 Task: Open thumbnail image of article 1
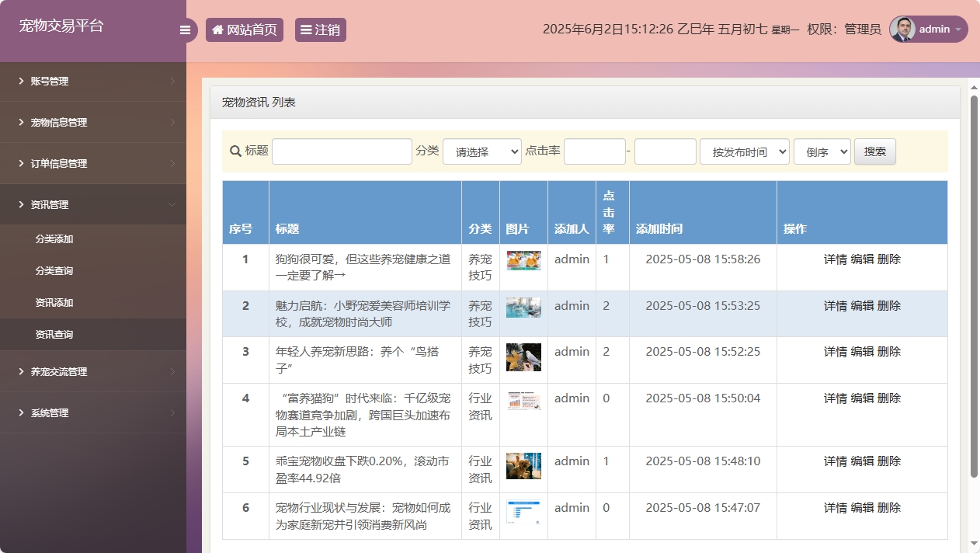coord(523,260)
